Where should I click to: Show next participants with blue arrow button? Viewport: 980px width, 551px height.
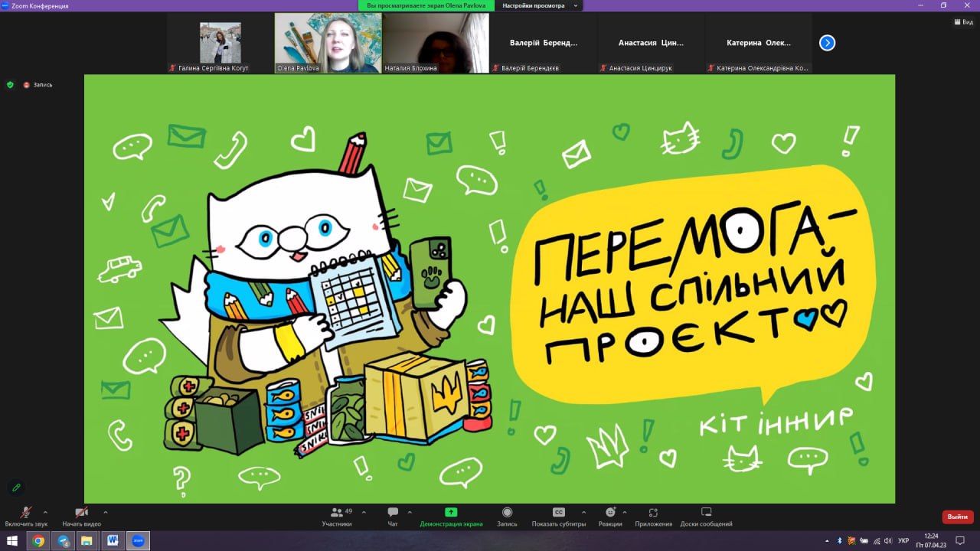tap(827, 43)
